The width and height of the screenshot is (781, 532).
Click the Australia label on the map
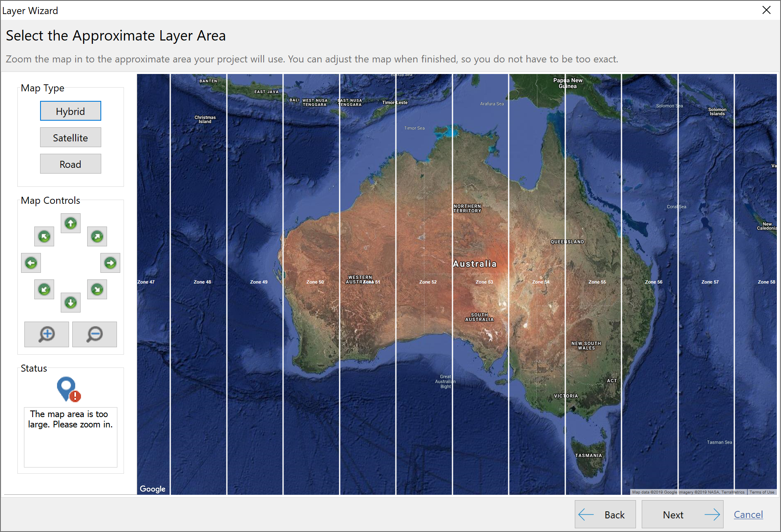coord(474,264)
